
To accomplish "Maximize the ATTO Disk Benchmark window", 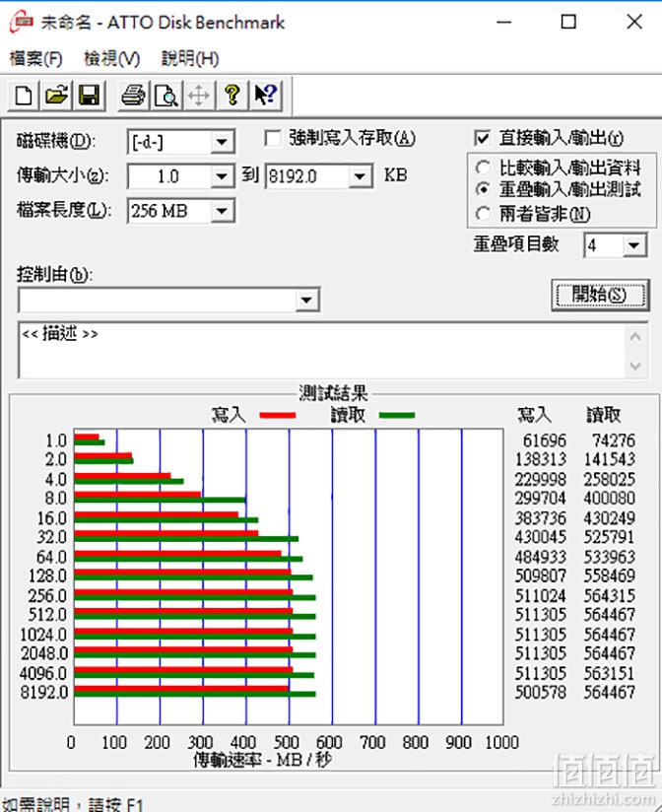I will (x=568, y=23).
